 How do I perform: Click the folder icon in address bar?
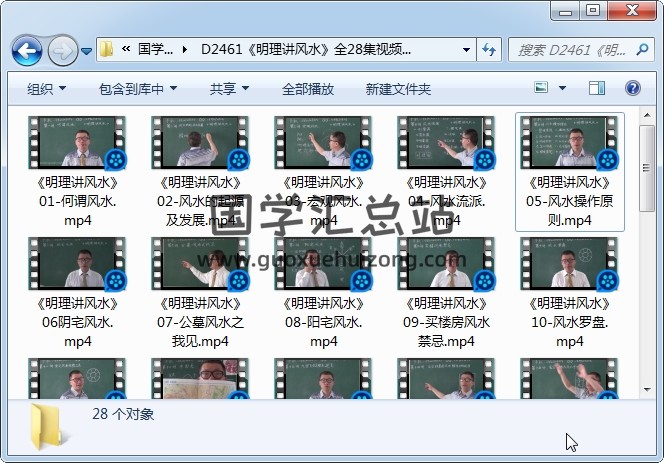pos(107,49)
